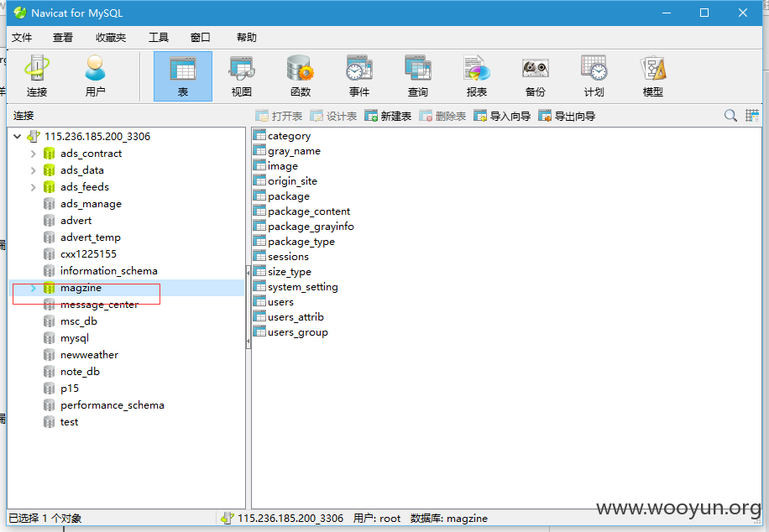Open the 备份 (Backup) toolbar icon
769x532 pixels.
pos(535,76)
